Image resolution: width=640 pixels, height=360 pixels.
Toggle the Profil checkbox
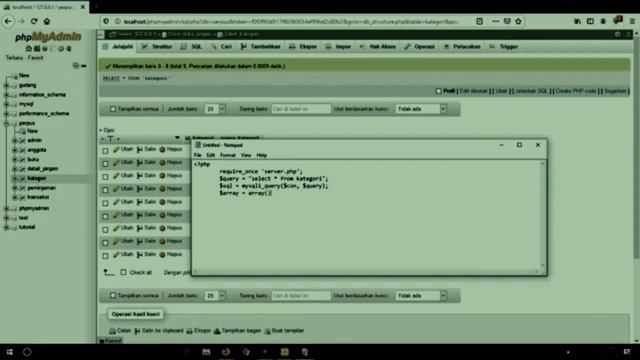tap(438, 91)
